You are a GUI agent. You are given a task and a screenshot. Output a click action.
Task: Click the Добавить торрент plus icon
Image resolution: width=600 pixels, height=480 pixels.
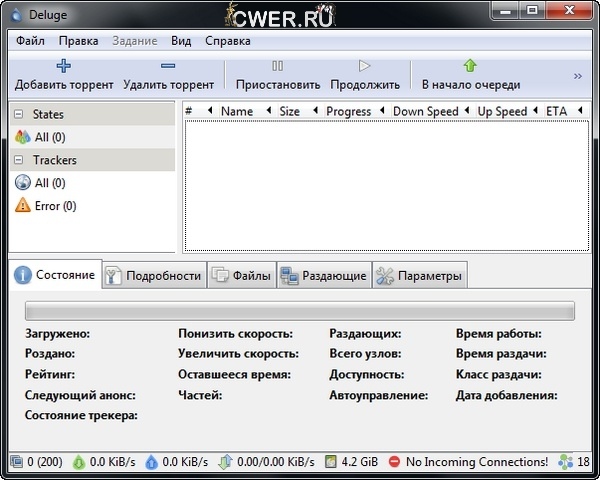coord(64,66)
